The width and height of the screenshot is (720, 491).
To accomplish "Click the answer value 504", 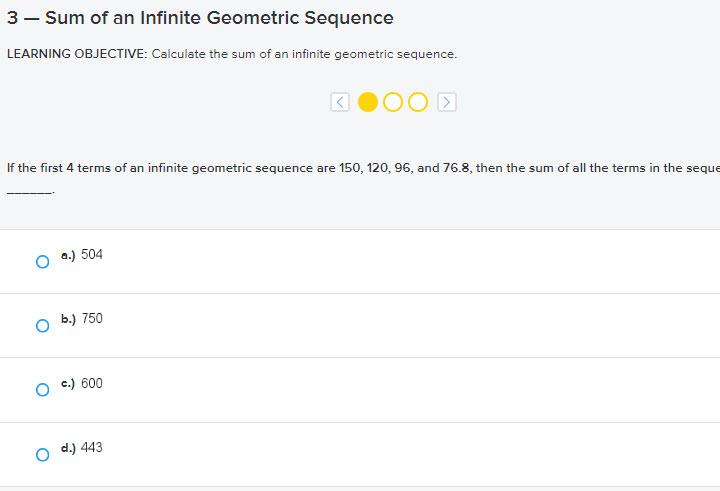I will coord(92,255).
